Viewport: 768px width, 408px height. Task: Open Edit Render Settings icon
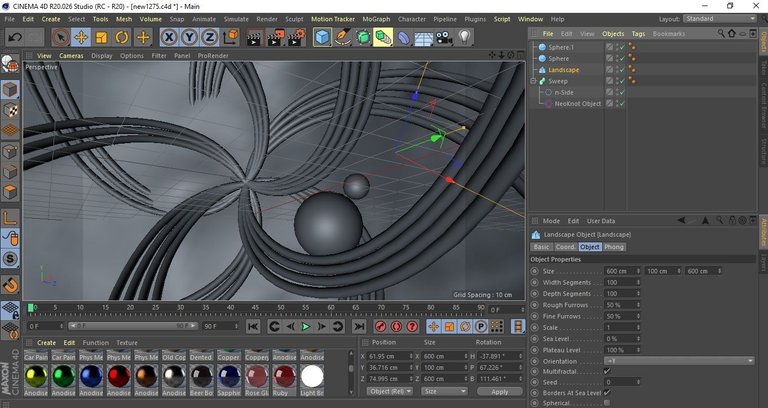[x=296, y=37]
